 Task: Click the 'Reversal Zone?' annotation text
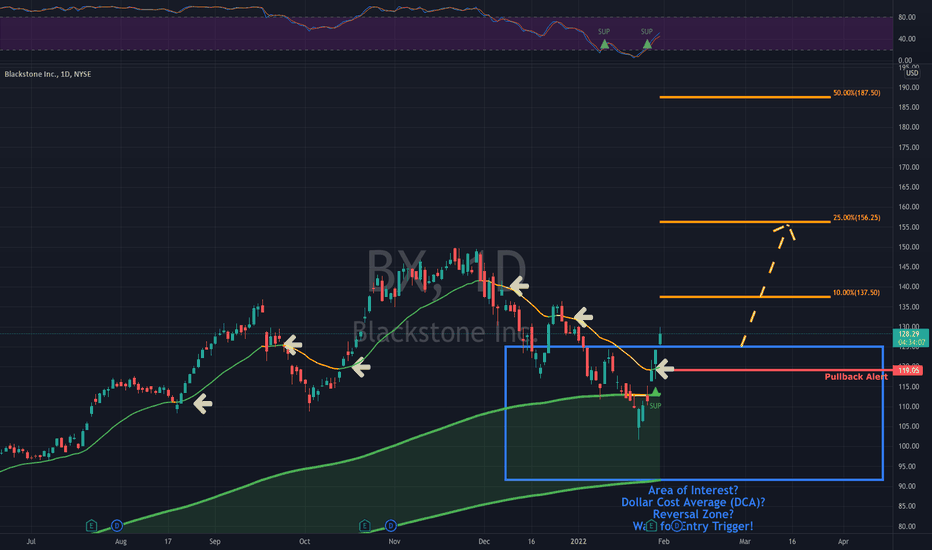693,514
